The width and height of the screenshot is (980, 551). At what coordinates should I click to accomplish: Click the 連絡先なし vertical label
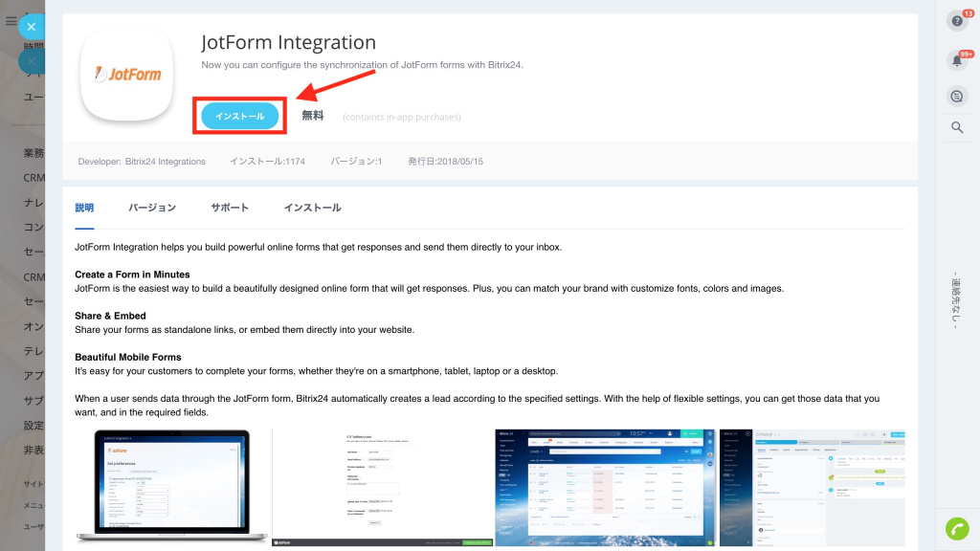point(955,300)
